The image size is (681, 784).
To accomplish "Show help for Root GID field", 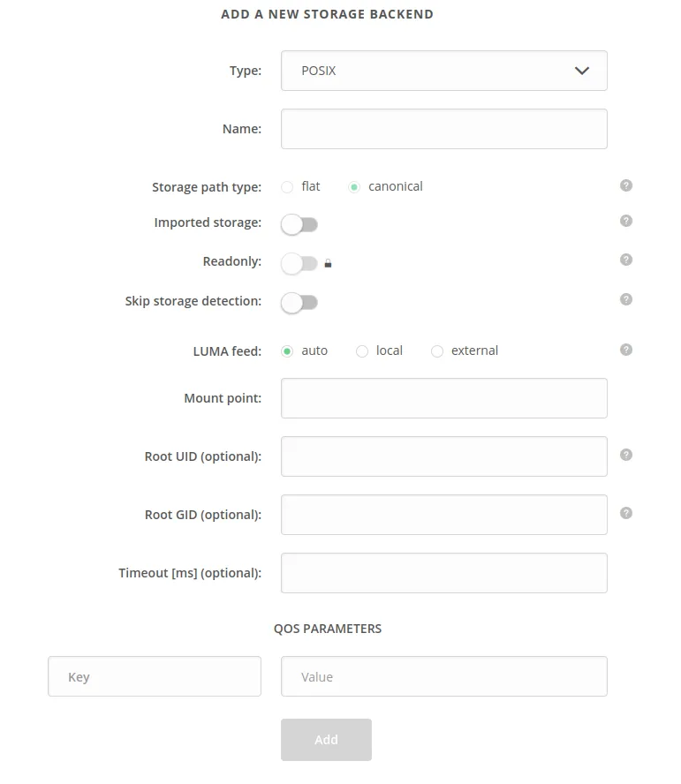I will click(x=626, y=512).
